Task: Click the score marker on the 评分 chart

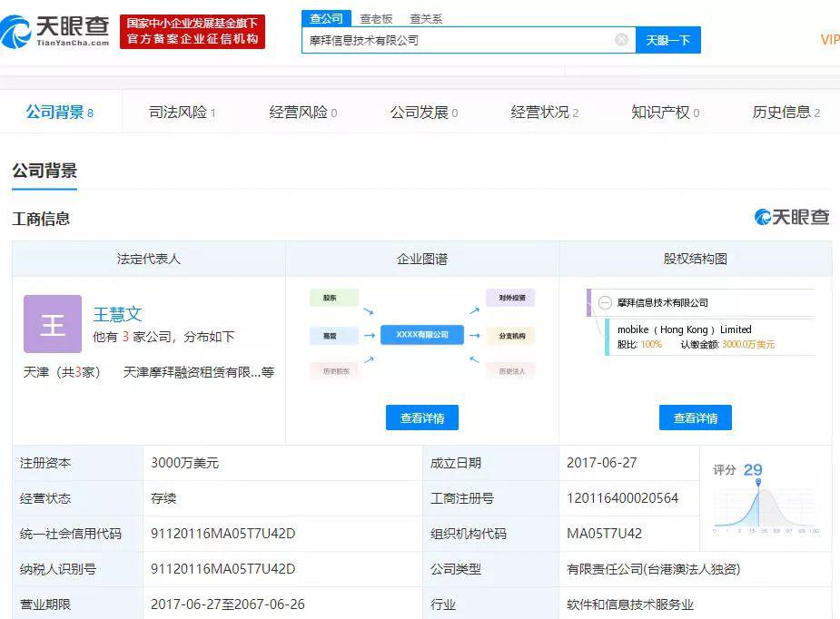Action: point(758,483)
